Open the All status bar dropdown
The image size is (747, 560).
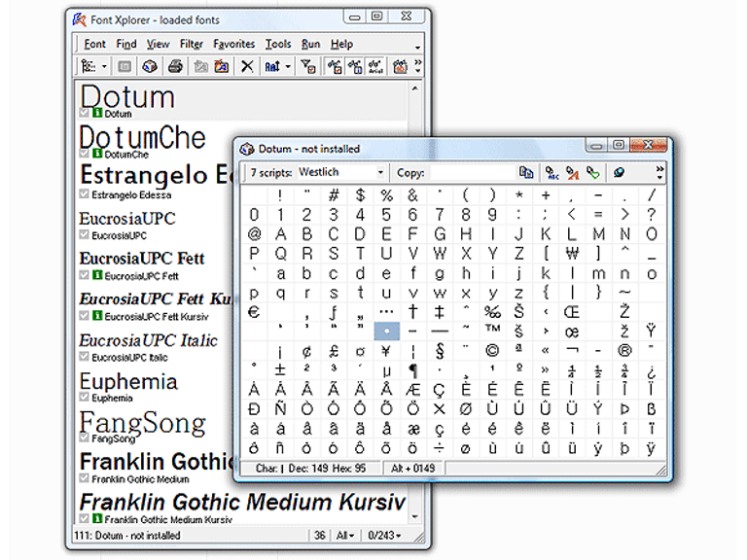(345, 536)
